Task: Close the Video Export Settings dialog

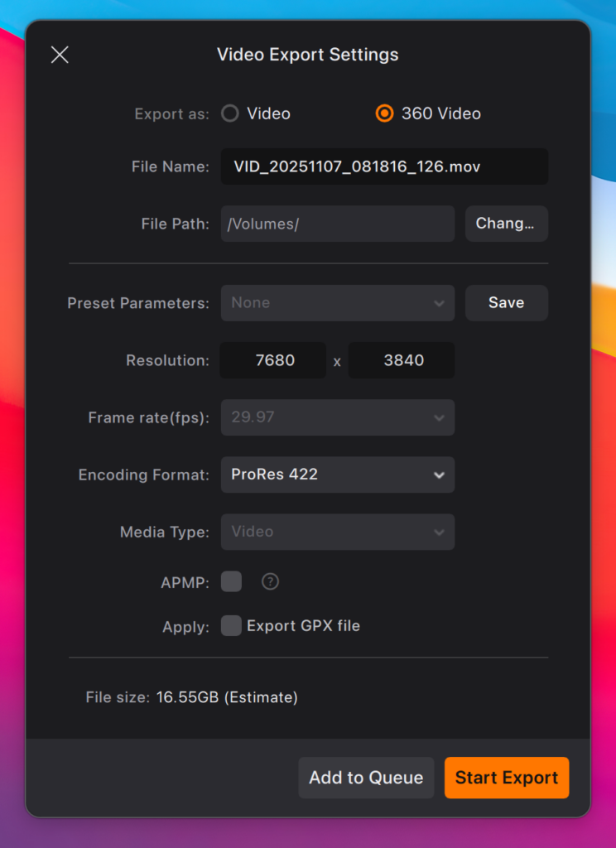Action: (x=60, y=55)
